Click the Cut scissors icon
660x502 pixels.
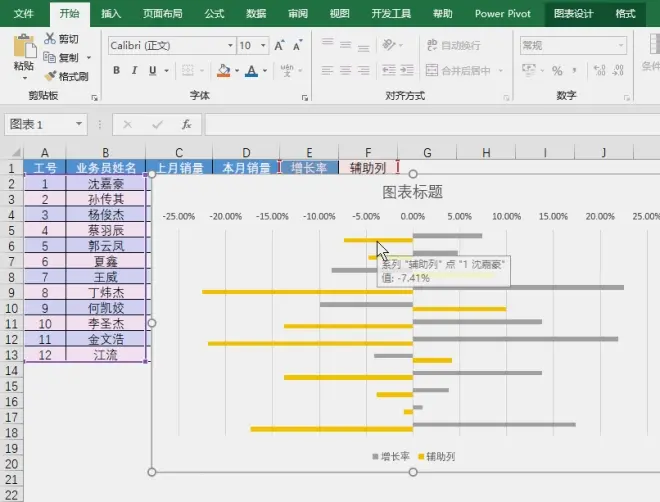(x=50, y=39)
